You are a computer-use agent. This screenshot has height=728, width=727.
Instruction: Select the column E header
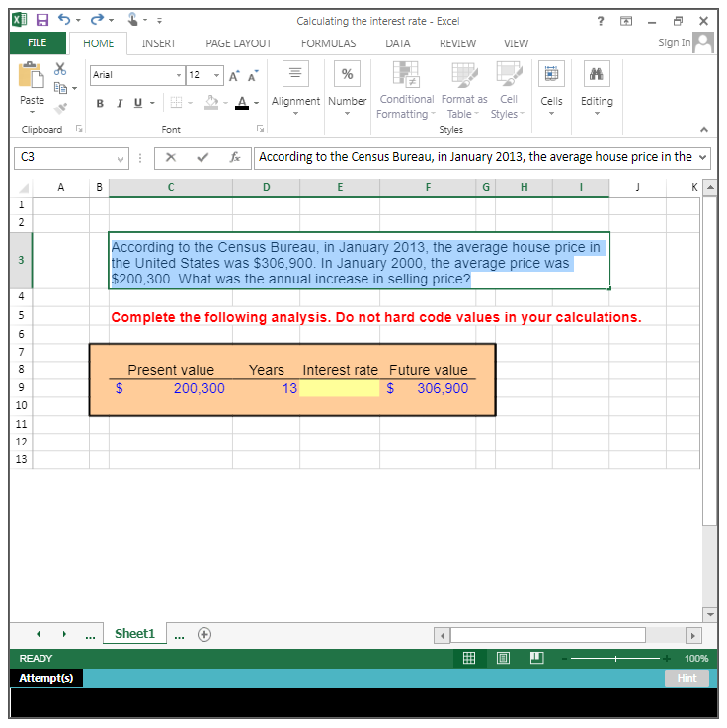[x=340, y=187]
